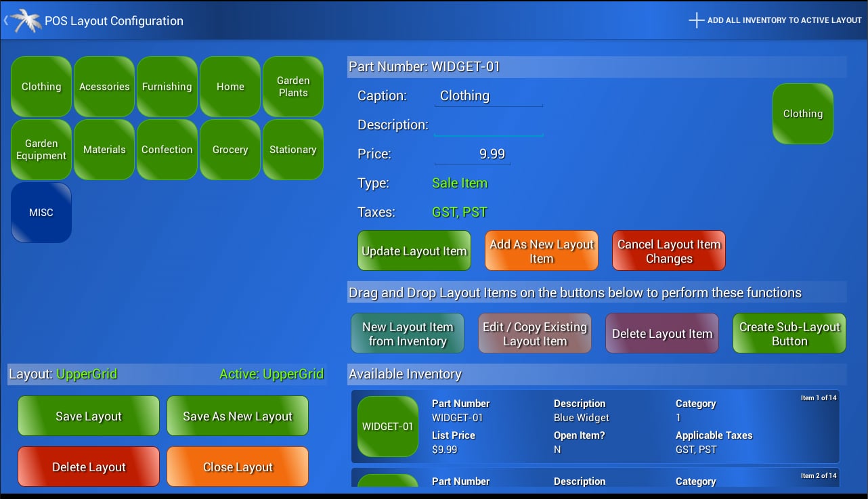Viewport: 868px width, 499px height.
Task: Tap Edit / Copy Existing Layout Item
Action: (x=535, y=334)
